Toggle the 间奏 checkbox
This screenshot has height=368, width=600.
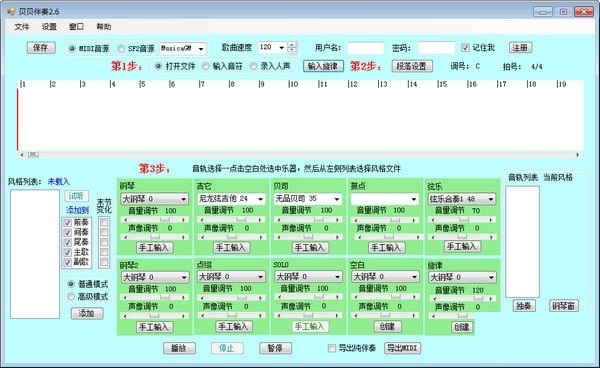68,233
